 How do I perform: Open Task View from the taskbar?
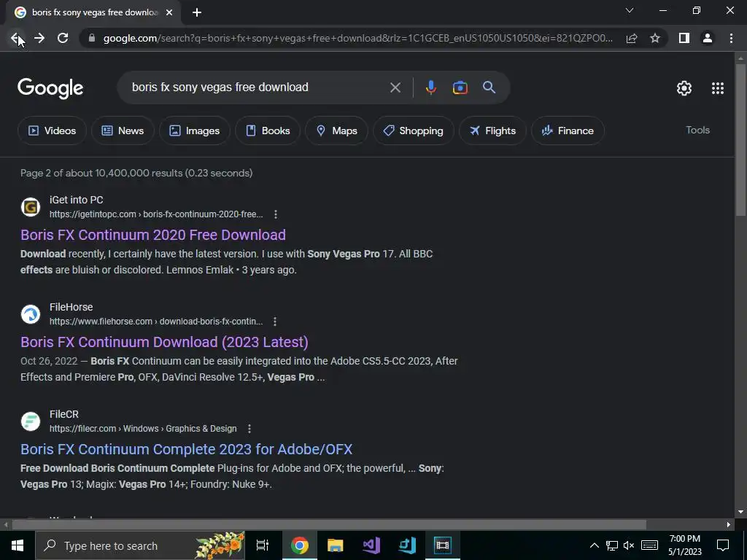(263, 545)
